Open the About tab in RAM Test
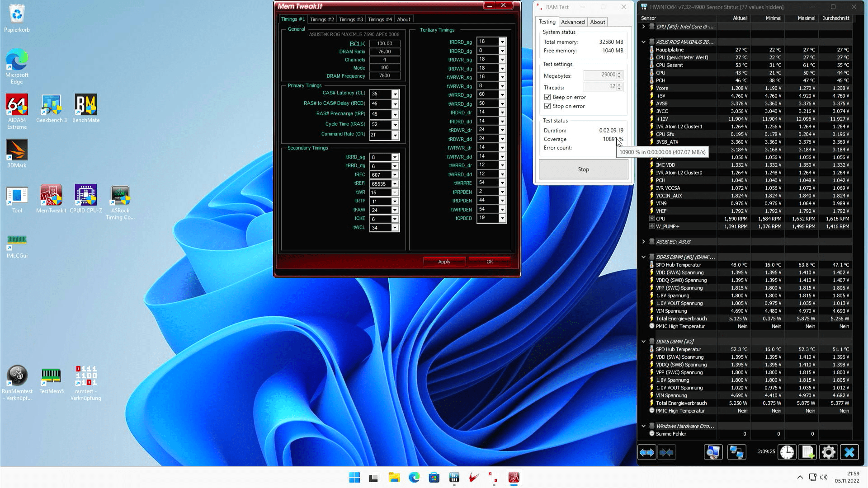Viewport: 868px width, 488px height. (x=598, y=22)
